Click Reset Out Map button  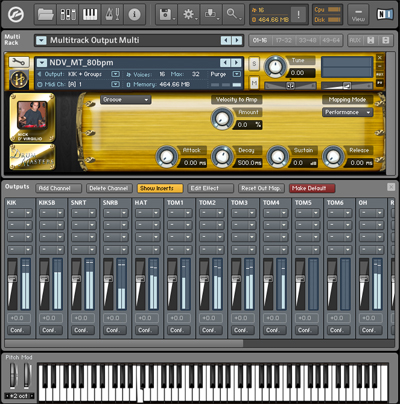(x=261, y=188)
